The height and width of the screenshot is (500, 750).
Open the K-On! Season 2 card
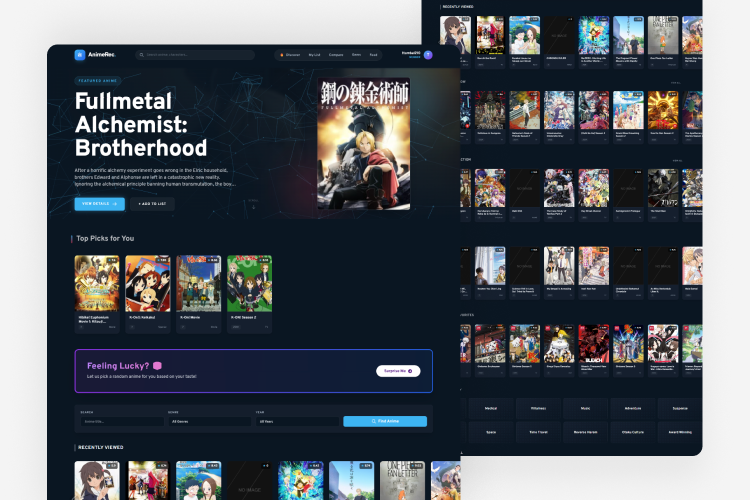(x=250, y=294)
